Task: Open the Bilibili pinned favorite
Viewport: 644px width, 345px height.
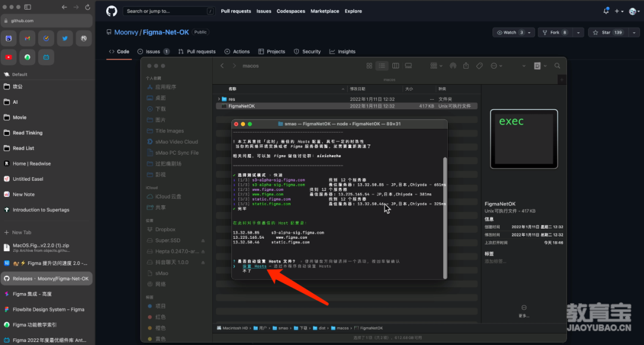Action: click(x=46, y=57)
